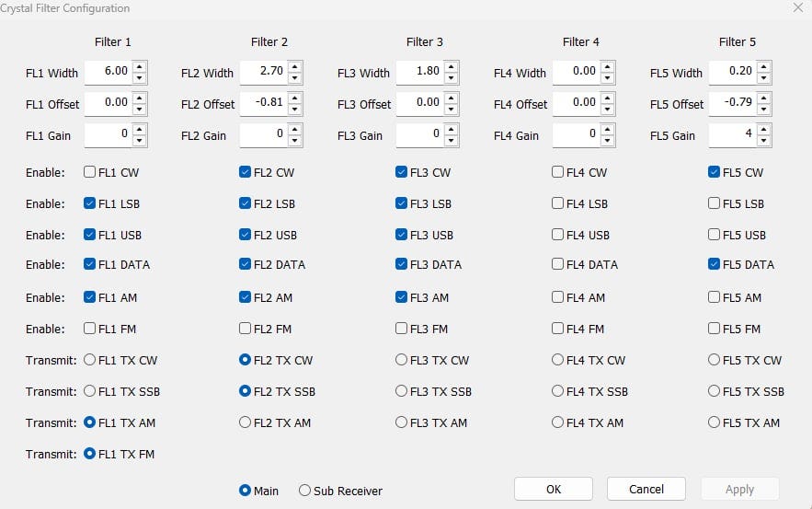Decrease the FL1 Width value with down arrow
Viewport: 812px width, 509px height.
point(139,78)
